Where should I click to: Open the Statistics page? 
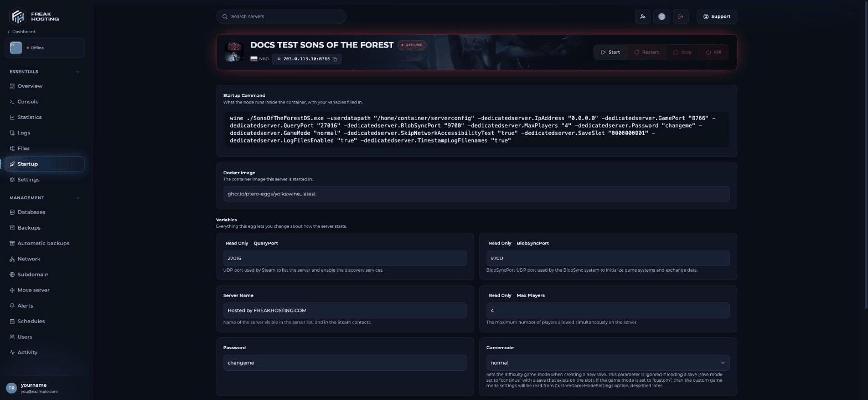pos(45,117)
